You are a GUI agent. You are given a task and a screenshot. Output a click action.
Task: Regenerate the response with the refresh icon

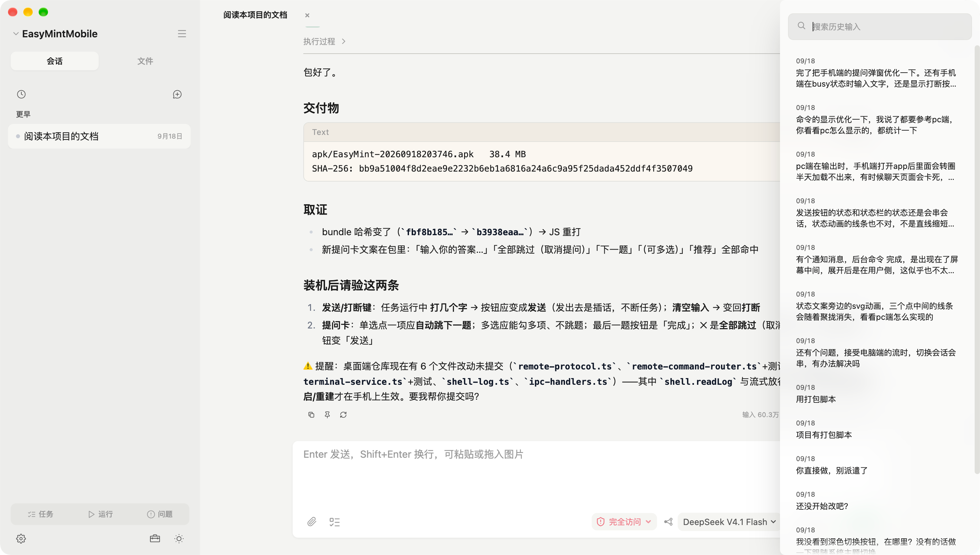(343, 414)
